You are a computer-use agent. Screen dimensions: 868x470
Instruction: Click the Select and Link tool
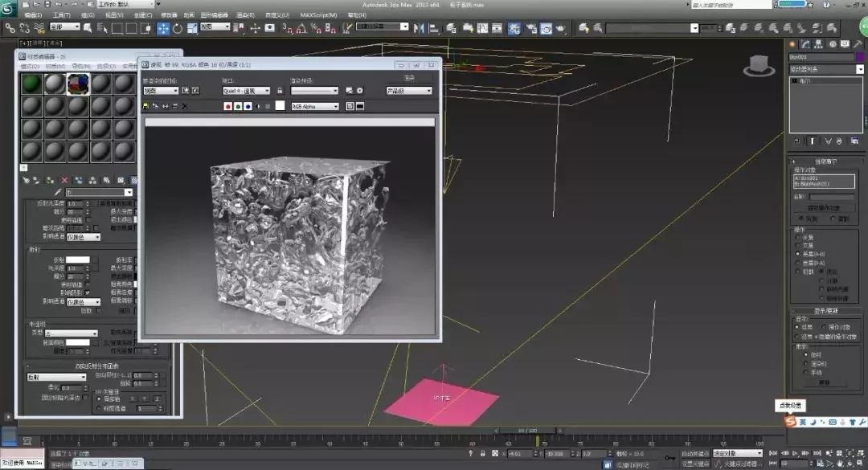coord(10,27)
